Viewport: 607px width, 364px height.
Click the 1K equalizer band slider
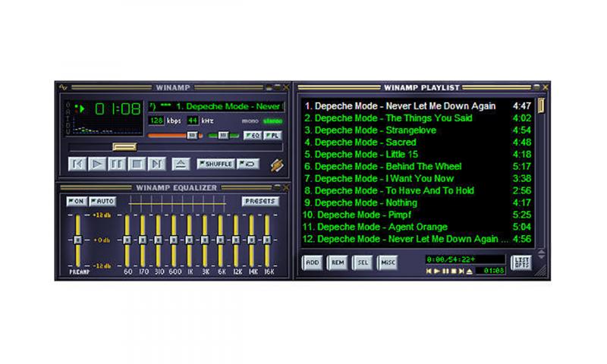point(189,240)
